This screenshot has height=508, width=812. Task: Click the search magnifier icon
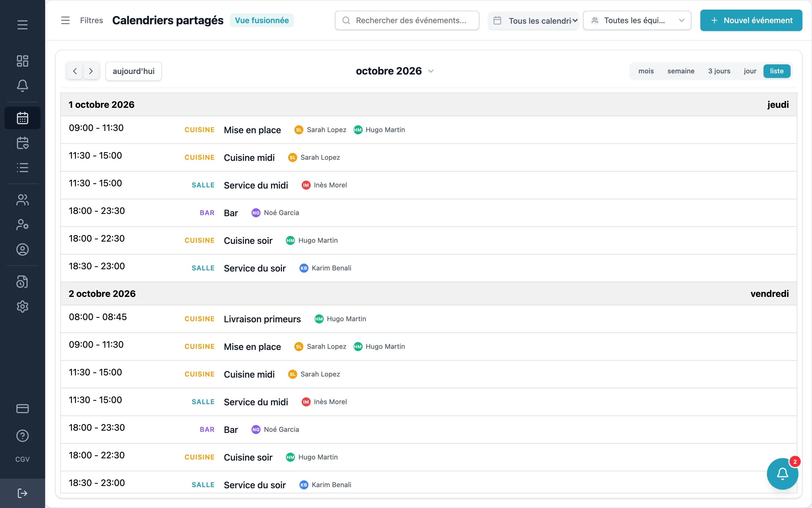pyautogui.click(x=346, y=21)
